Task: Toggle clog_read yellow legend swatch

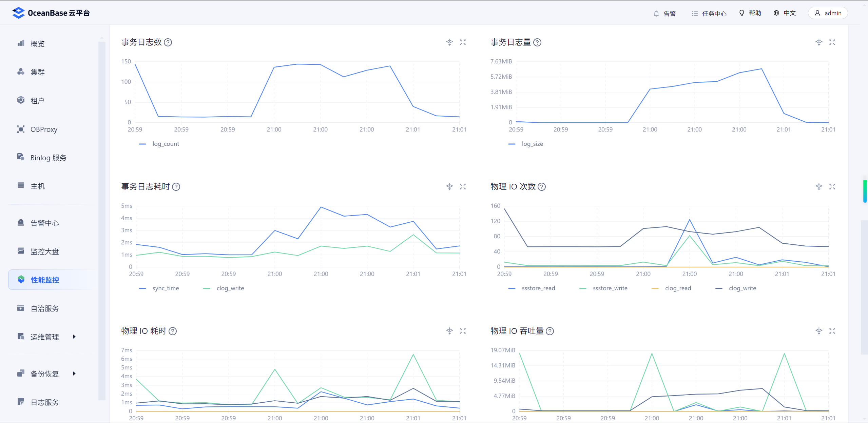Action: pos(655,288)
